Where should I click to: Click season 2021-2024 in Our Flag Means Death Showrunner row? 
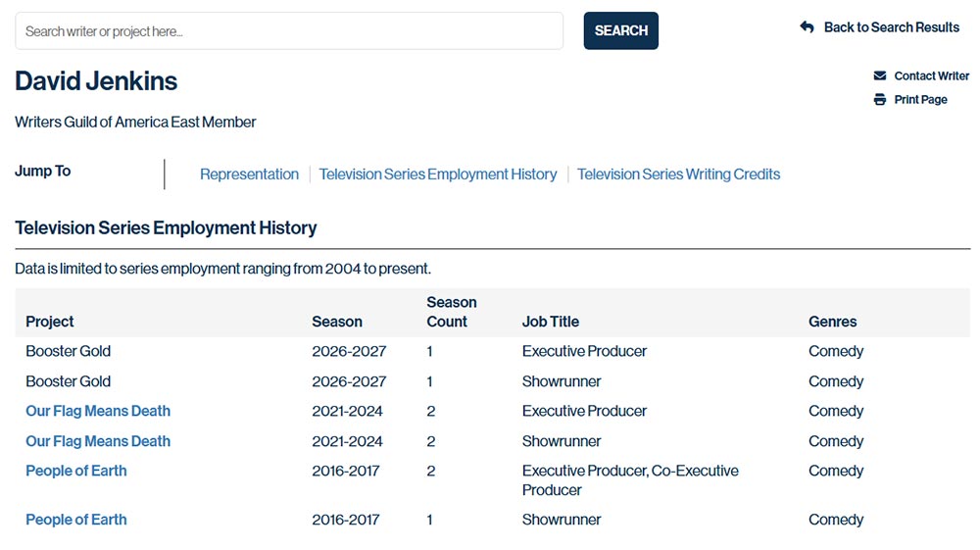coord(347,441)
